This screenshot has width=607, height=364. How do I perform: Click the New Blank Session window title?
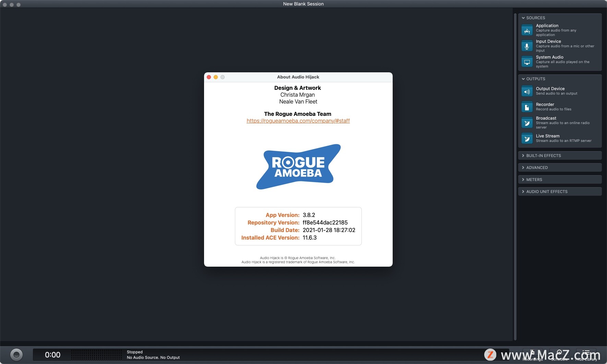[x=303, y=4]
